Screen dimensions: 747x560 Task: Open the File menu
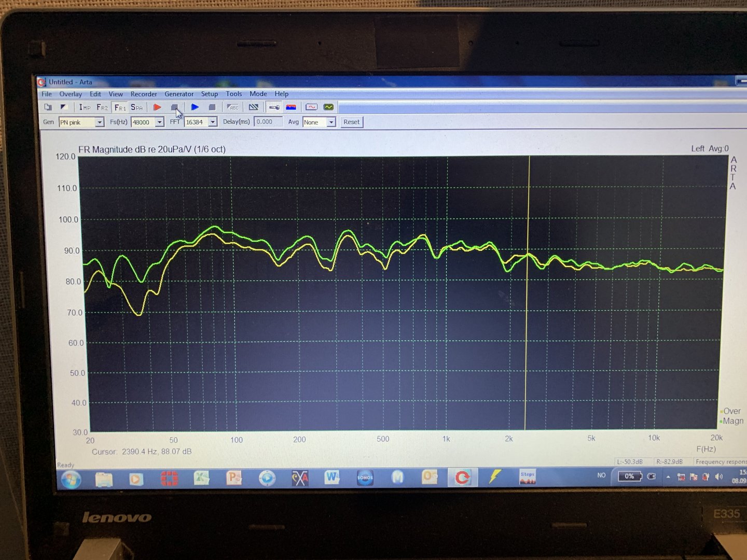(x=47, y=94)
